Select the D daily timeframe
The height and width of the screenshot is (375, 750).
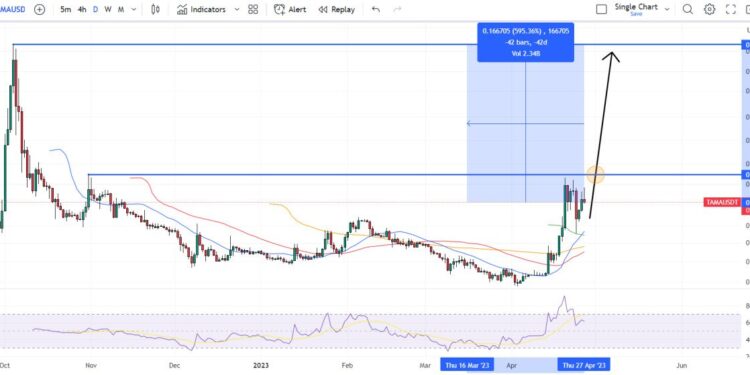(x=95, y=10)
